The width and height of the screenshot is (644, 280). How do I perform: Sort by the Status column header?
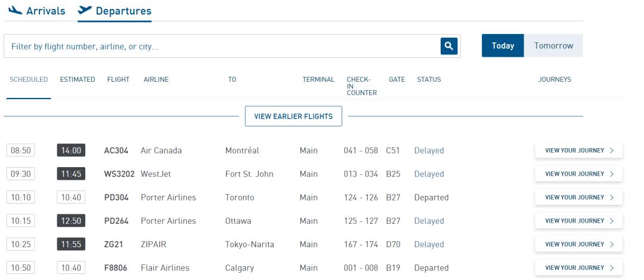(x=429, y=79)
